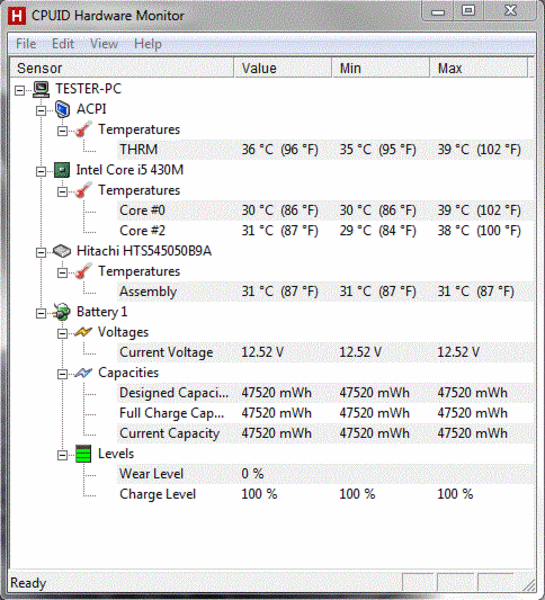Click THRM max 39 °C (102 °F)
Viewport: 545px width, 600px height.
tap(479, 150)
